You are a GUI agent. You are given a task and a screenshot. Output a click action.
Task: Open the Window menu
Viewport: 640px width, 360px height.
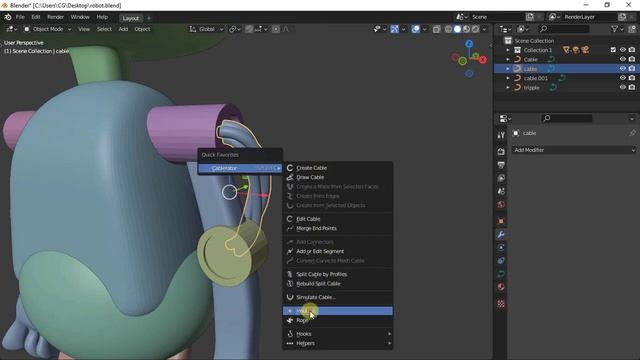coord(80,17)
